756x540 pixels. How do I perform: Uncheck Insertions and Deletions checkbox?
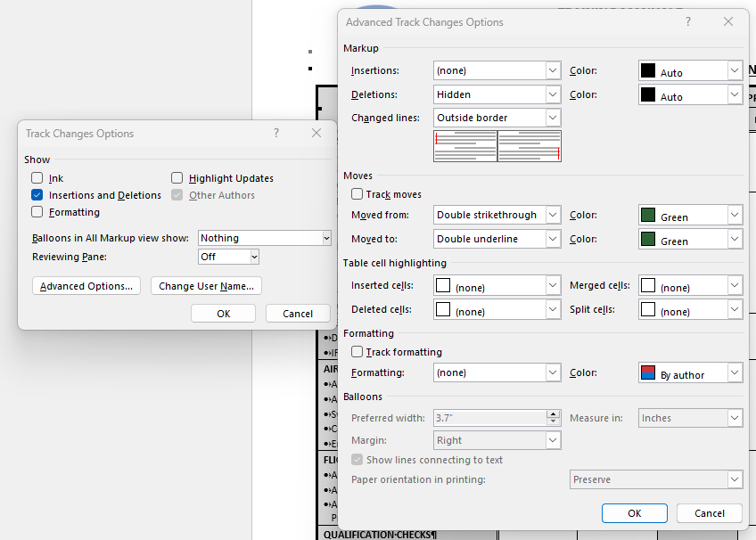[37, 195]
